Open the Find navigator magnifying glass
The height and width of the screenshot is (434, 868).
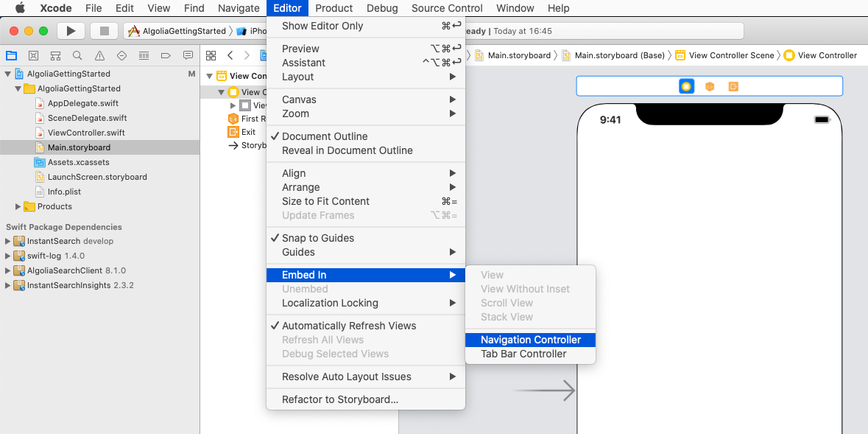[x=77, y=55]
